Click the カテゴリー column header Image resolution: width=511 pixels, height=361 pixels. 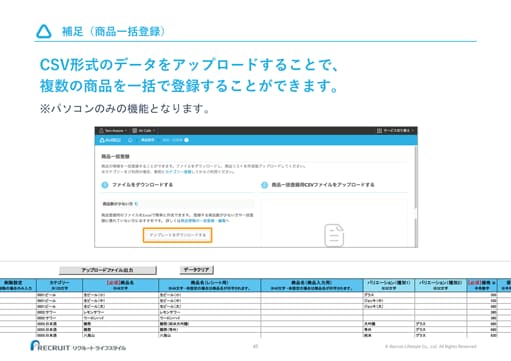tap(59, 285)
